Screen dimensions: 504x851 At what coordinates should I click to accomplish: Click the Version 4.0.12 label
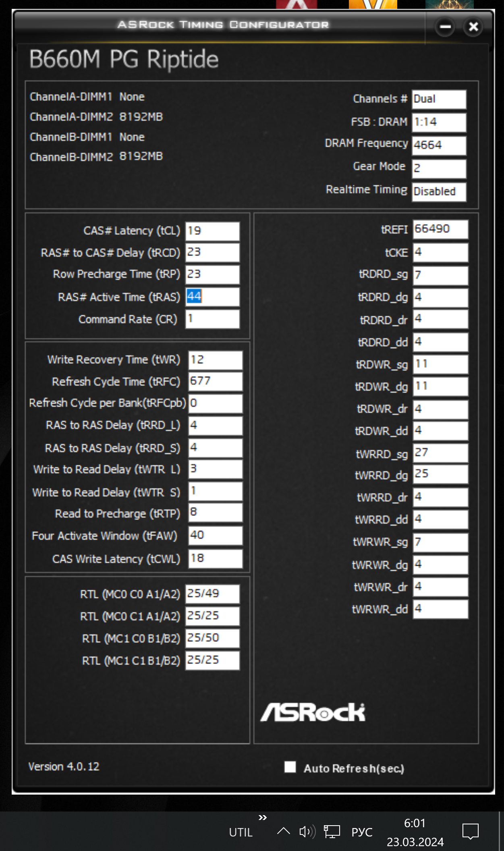[64, 766]
